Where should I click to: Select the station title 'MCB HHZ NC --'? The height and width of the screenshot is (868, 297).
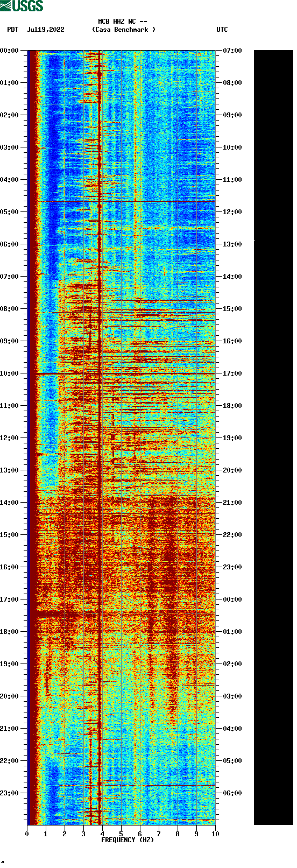pos(123,22)
